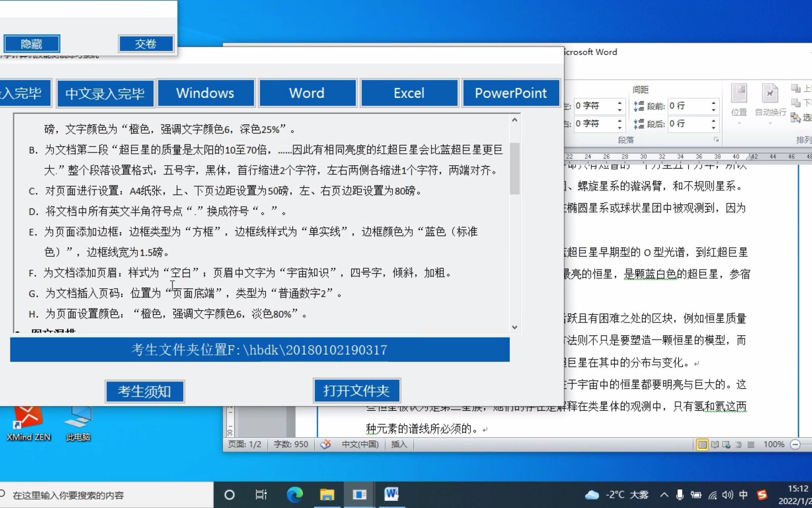Image resolution: width=812 pixels, height=508 pixels.
Task: Expand the 自动换行 dropdown arrow
Action: coord(770,123)
